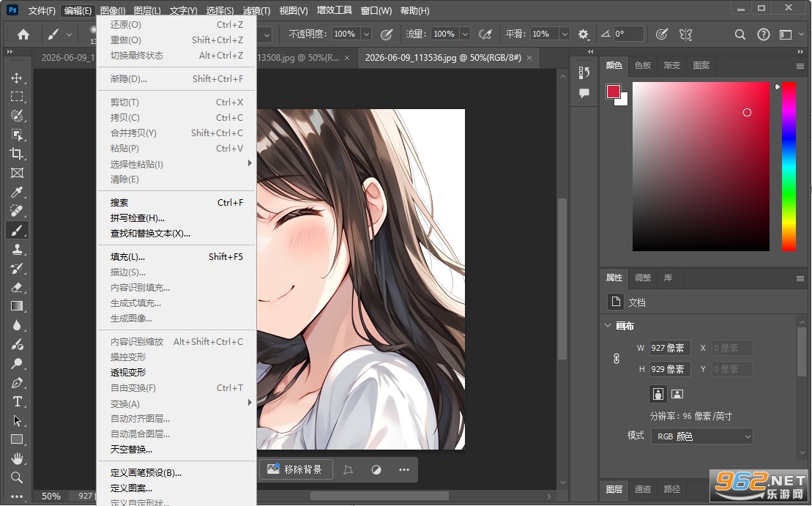Select the Crop tool
The width and height of the screenshot is (812, 506).
17,154
